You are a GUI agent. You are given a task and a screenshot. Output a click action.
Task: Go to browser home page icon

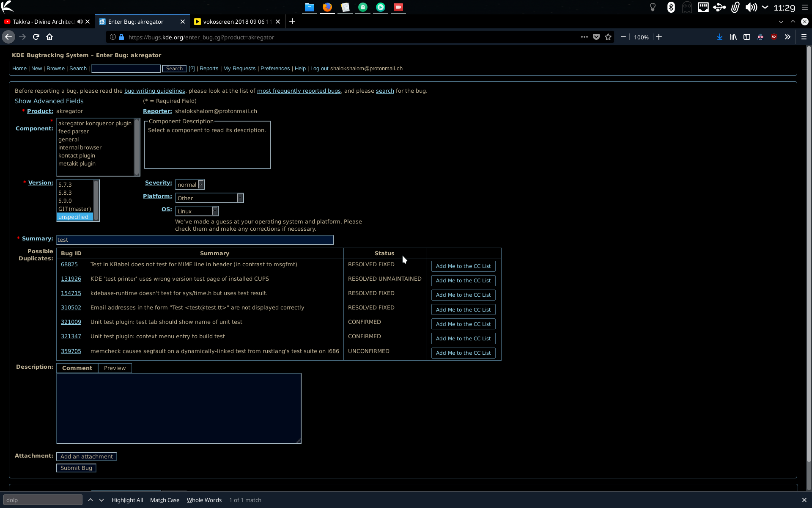[x=49, y=37]
